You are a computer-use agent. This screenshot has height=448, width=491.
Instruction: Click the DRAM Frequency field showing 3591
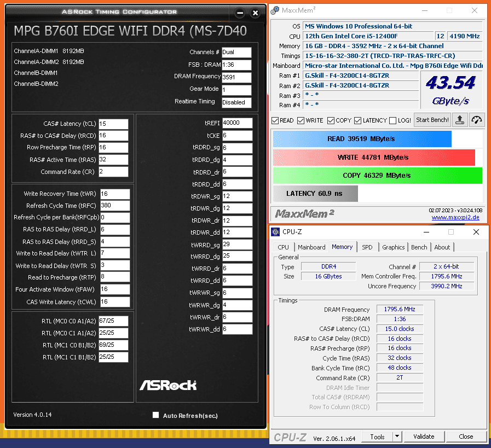tap(236, 77)
